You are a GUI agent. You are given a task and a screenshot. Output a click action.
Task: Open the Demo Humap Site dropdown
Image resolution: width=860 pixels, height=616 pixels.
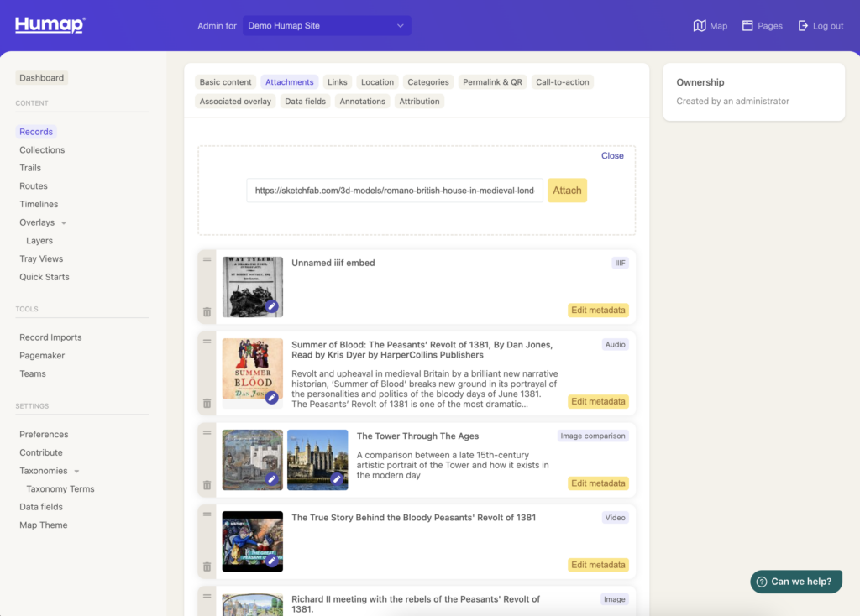pyautogui.click(x=327, y=26)
